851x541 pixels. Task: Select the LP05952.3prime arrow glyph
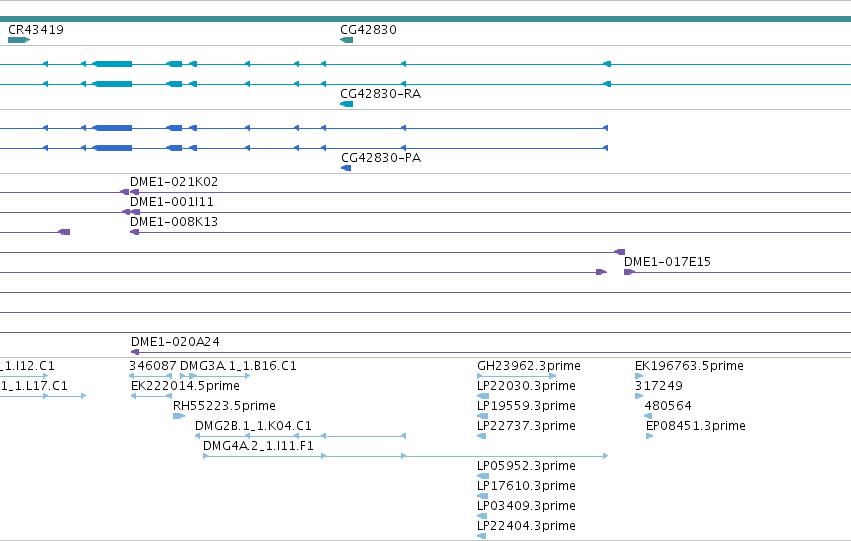482,476
